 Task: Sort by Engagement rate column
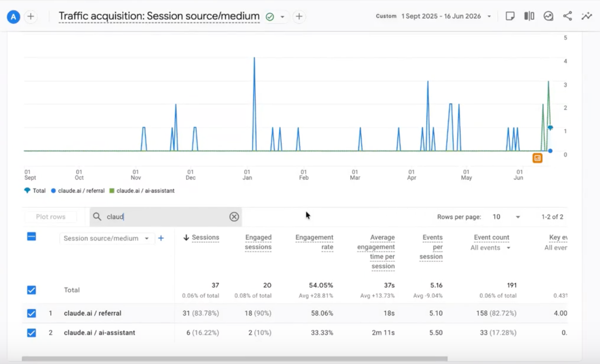coord(314,242)
